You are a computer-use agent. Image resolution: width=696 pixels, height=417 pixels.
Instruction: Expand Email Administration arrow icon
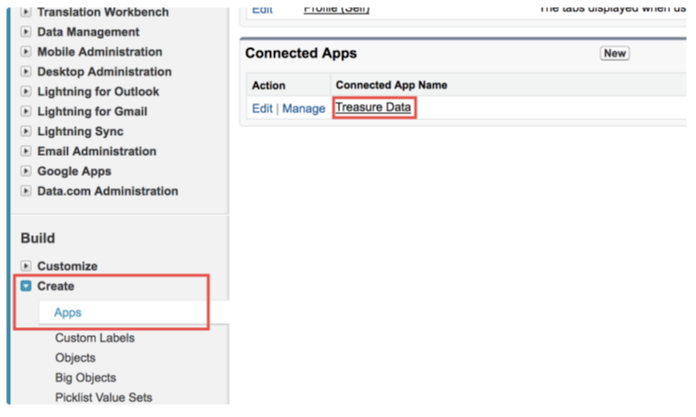[26, 152]
